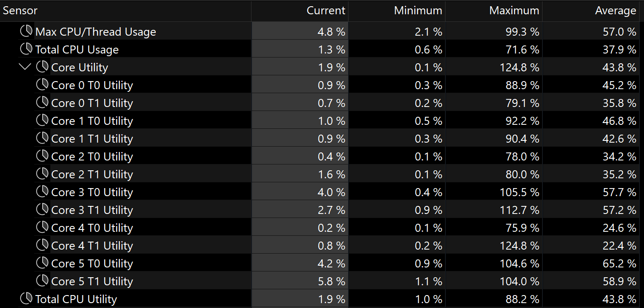The image size is (644, 308).
Task: Click the Core 2 T1 Utility icon
Action: pos(42,174)
